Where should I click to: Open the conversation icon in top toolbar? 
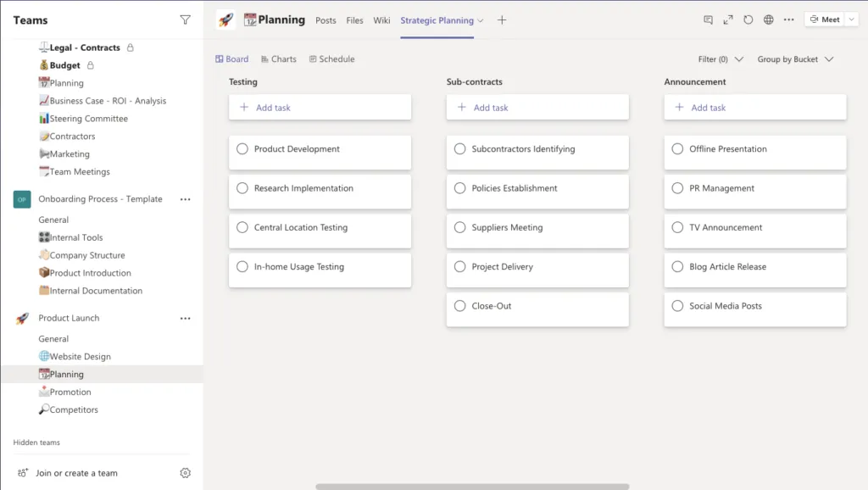click(x=708, y=20)
